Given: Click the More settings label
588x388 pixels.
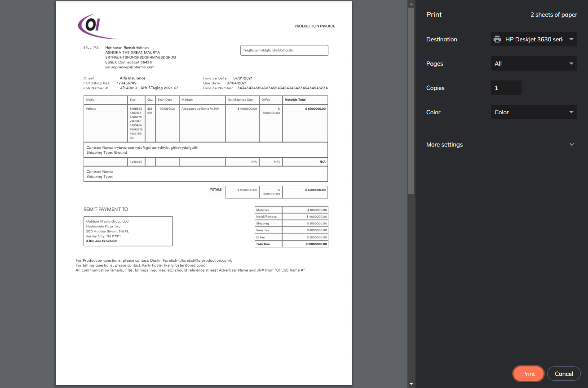Looking at the screenshot, I should coord(444,145).
